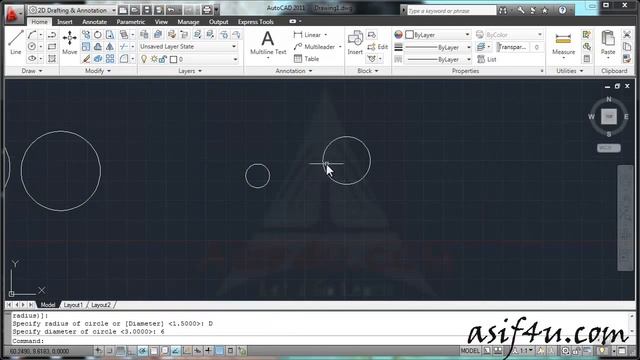Open the Parametric ribbon tab
Screen dimensions: 640x360
coord(131,22)
